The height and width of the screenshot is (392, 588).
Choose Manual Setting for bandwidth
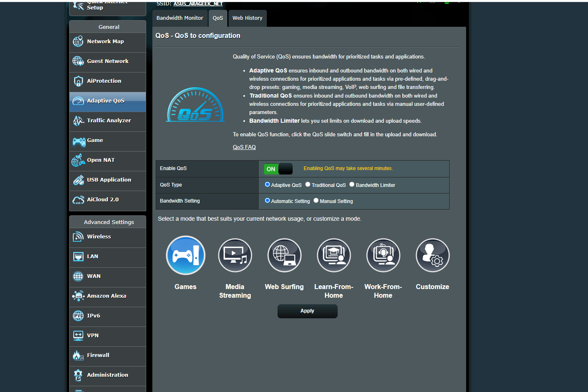coord(316,201)
